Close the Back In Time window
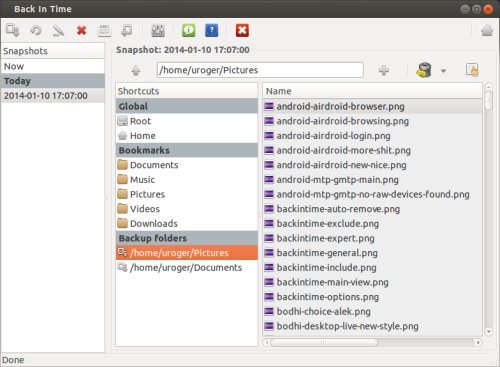The image size is (500, 367). pos(488,9)
